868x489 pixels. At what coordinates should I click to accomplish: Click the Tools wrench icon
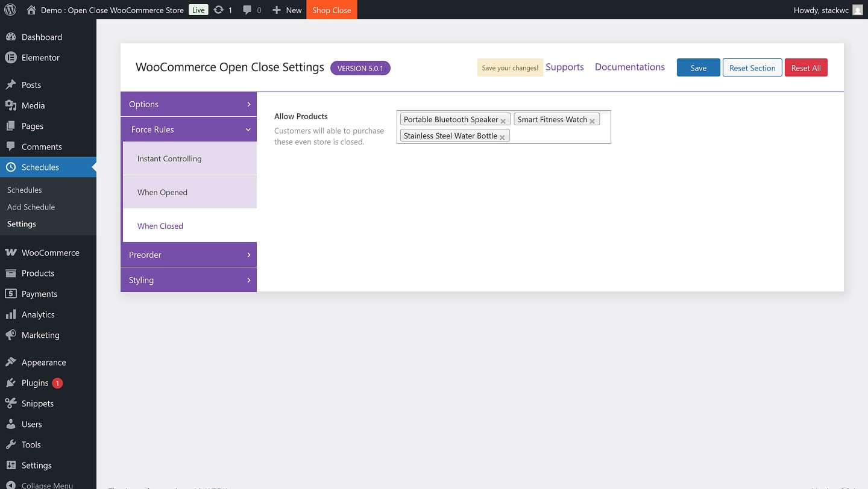click(x=11, y=444)
